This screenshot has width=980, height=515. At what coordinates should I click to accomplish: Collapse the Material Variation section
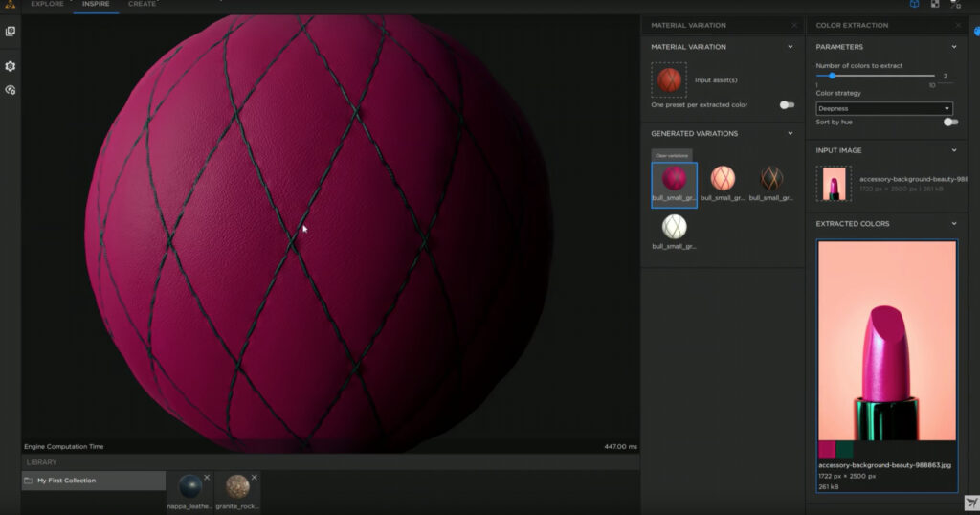click(x=790, y=47)
